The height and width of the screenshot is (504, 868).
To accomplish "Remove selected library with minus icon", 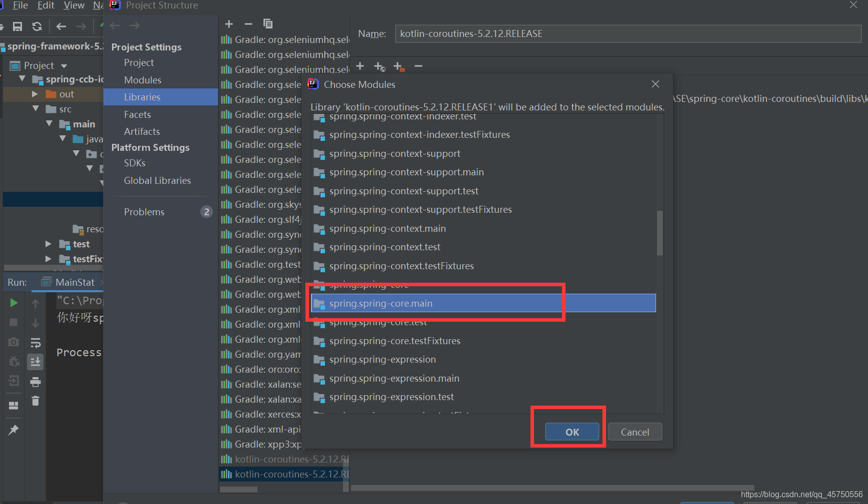I will [x=248, y=23].
